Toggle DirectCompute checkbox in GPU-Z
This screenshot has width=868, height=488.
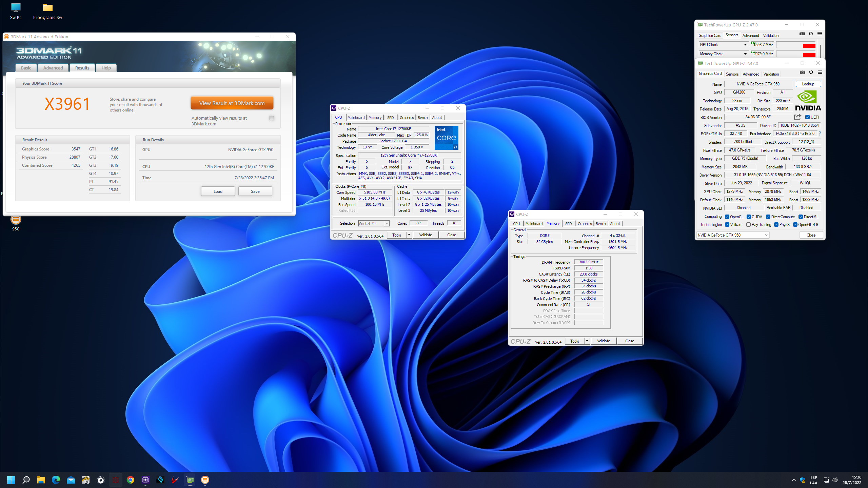pyautogui.click(x=768, y=217)
